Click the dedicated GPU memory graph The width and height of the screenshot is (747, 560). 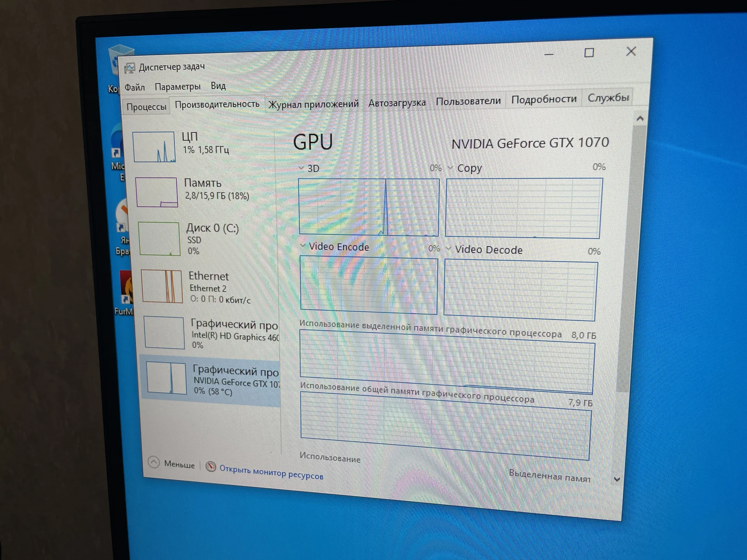coord(447,362)
